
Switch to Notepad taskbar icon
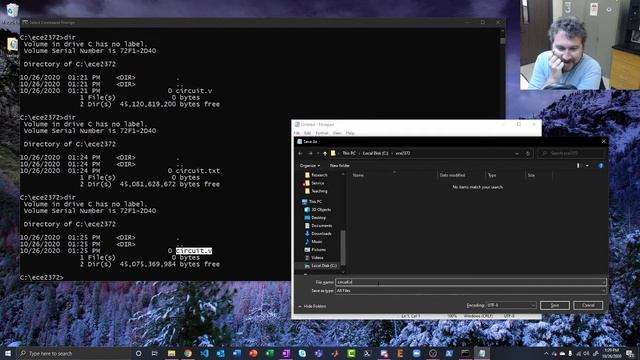(x=482, y=353)
